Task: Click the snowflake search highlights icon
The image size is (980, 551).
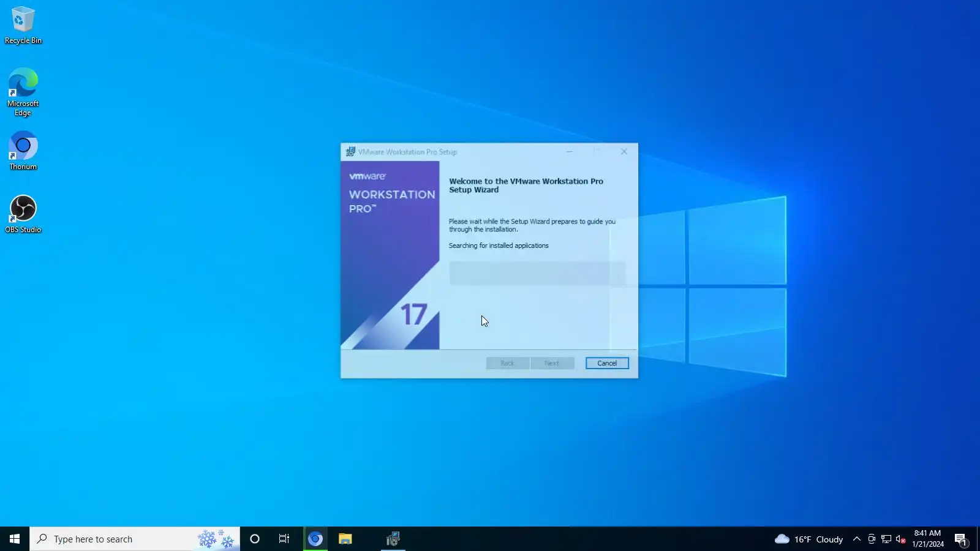Action: click(x=216, y=539)
